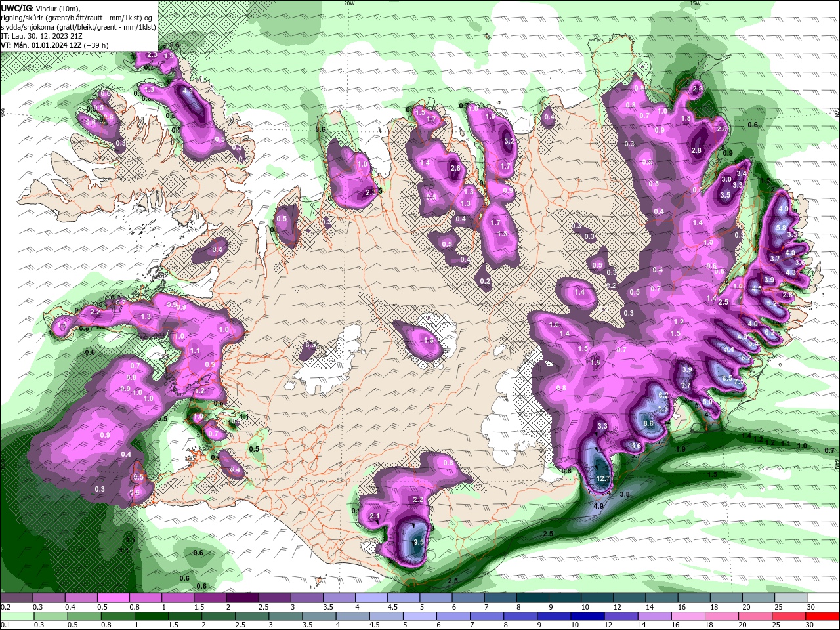Screen dimensions: 840x630
Task: Click the "20W" longitude label
Action: pyautogui.click(x=349, y=3)
